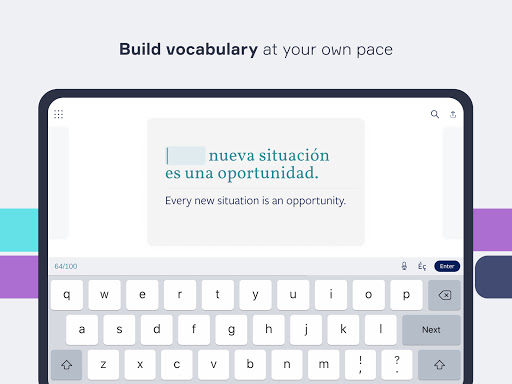Screen dimensions: 512x384
Task: Tap the h key
Action: (268, 330)
